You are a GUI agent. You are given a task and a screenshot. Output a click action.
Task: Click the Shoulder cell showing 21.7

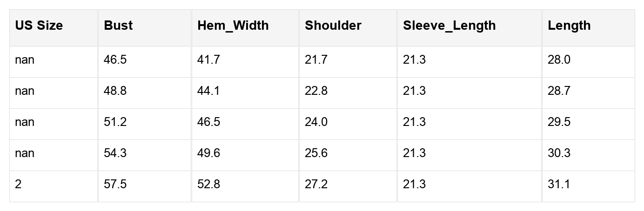point(316,60)
